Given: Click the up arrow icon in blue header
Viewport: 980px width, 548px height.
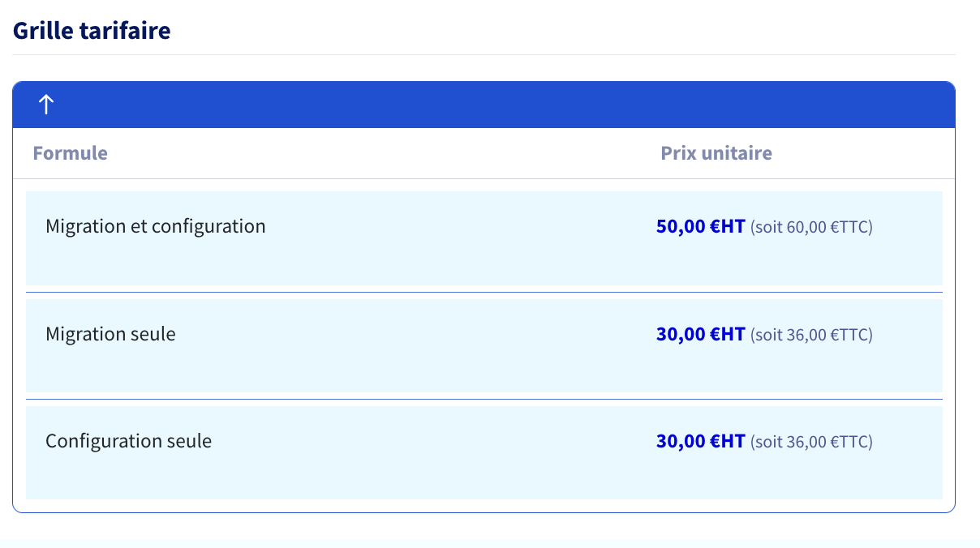Looking at the screenshot, I should pyautogui.click(x=46, y=105).
